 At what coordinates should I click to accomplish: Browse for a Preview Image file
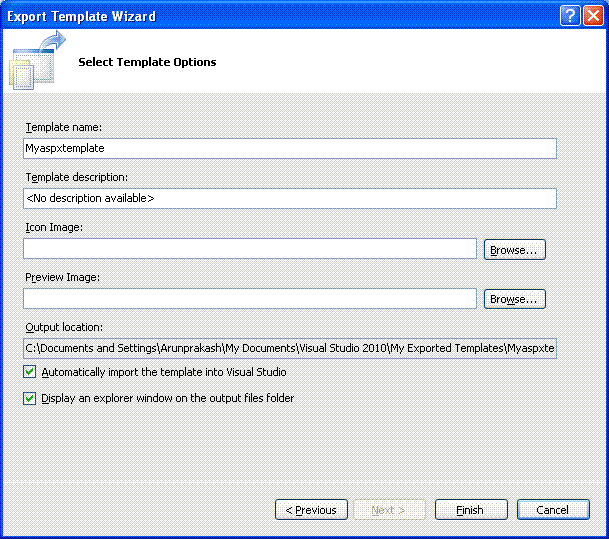tap(515, 299)
